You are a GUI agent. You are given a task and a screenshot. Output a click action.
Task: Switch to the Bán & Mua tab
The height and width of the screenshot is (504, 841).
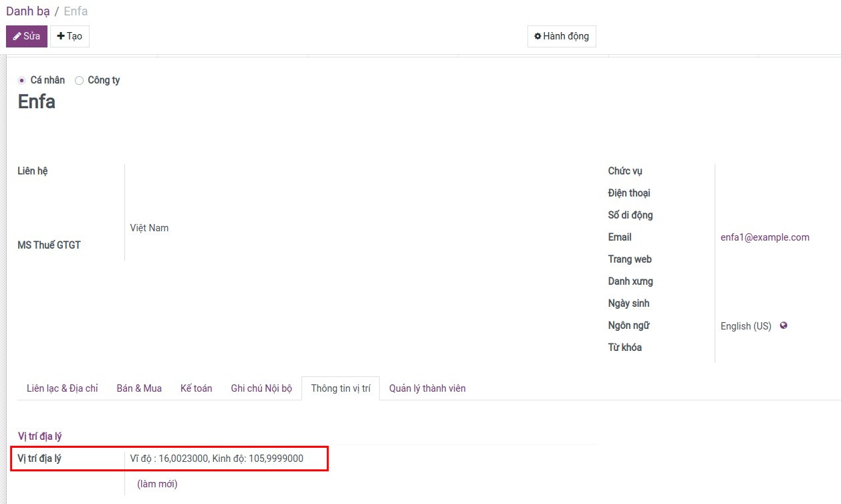[x=139, y=388]
